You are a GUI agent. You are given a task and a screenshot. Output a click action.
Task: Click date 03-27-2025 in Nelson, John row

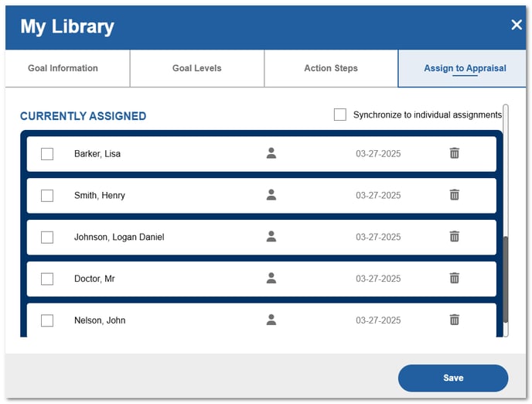pyautogui.click(x=378, y=320)
